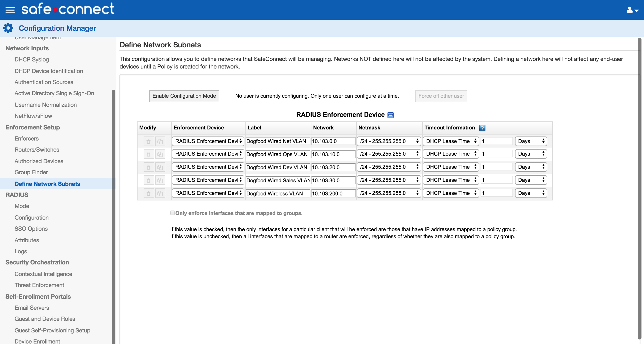The image size is (644, 344).
Task: Open Days unit dropdown for Wireless VLAN row
Action: tap(531, 193)
